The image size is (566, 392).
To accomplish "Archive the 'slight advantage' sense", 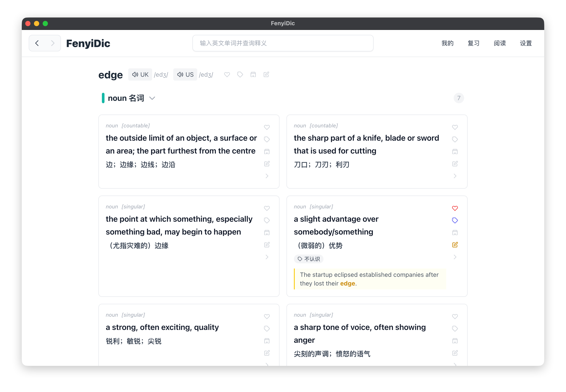I will (455, 233).
